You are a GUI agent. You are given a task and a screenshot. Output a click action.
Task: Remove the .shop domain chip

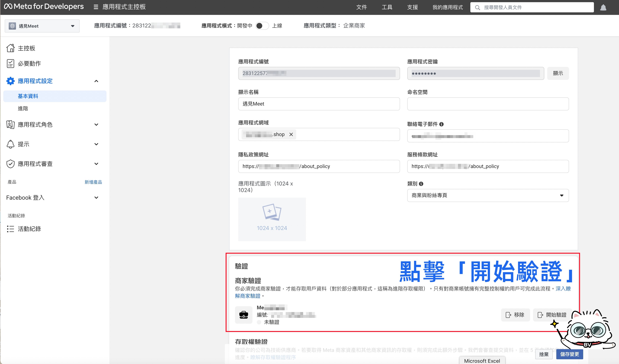(291, 134)
